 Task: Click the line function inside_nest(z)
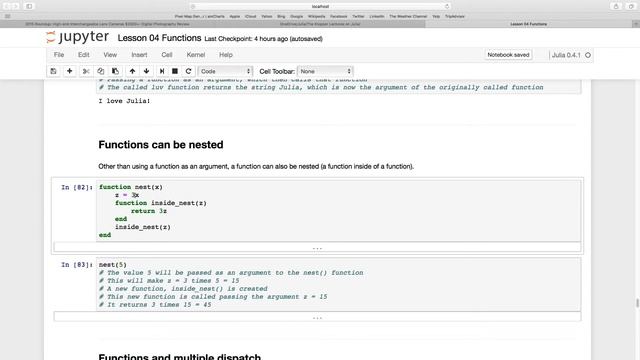point(161,203)
